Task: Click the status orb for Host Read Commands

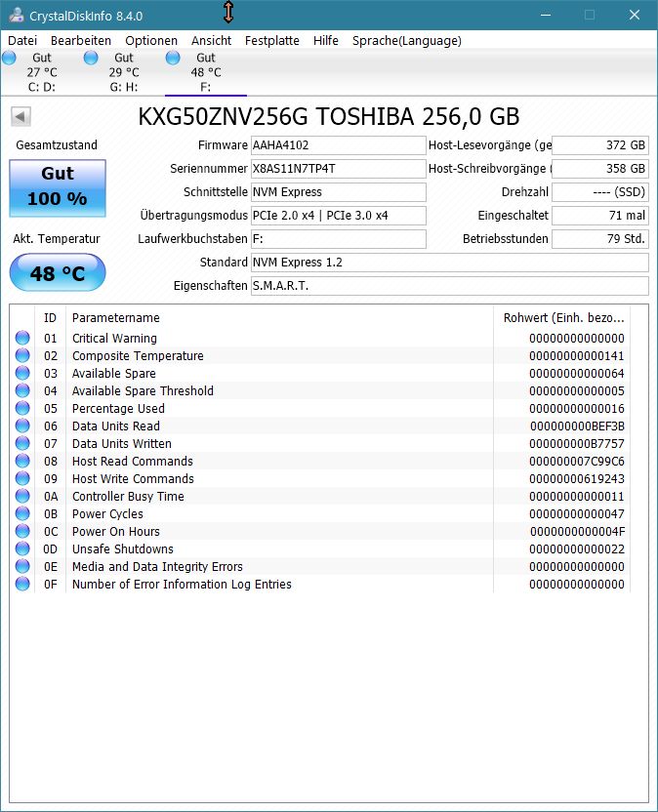Action: click(x=22, y=461)
